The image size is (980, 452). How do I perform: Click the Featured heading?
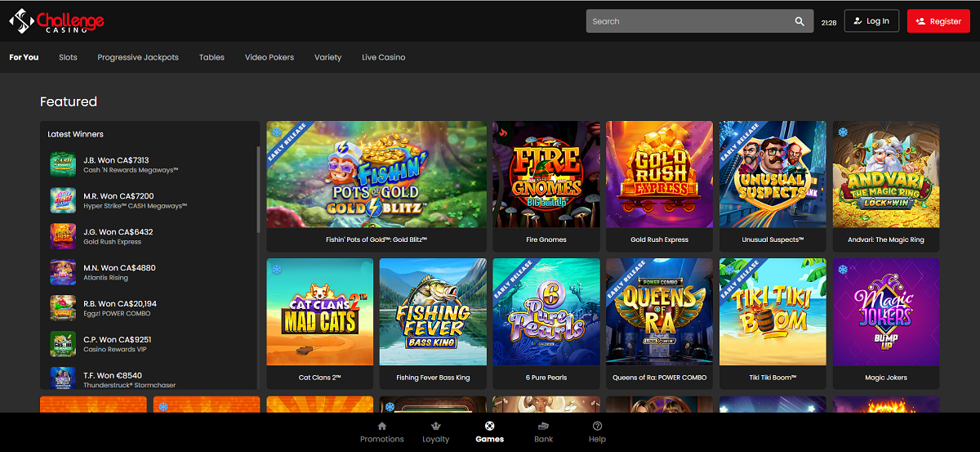pos(69,101)
